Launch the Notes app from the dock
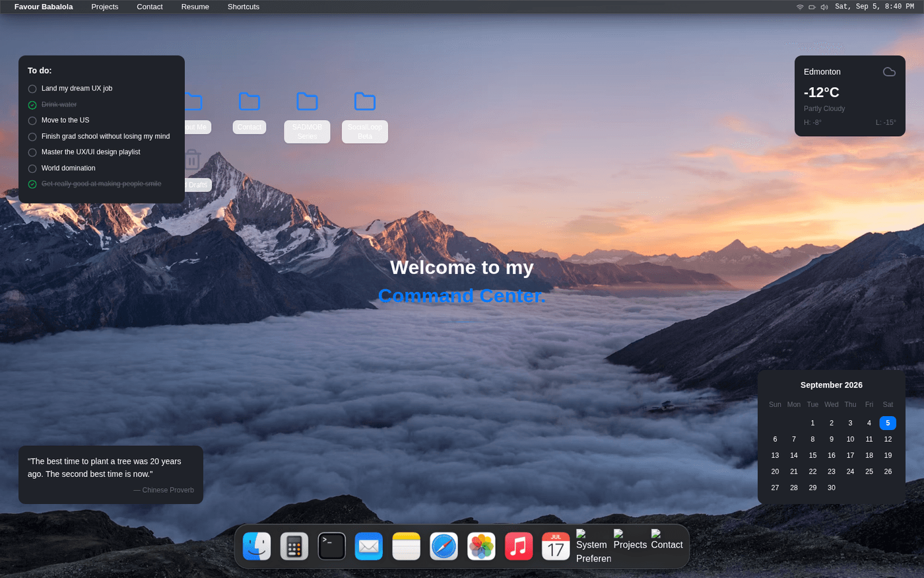924x578 pixels. [x=407, y=546]
